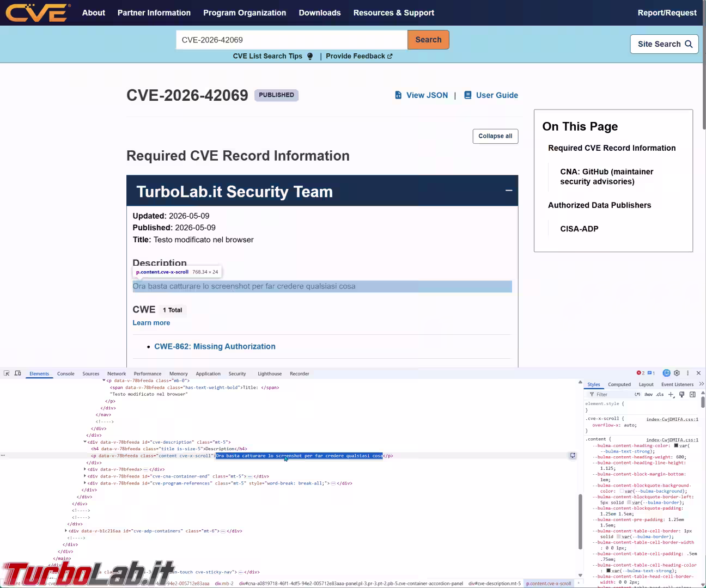Open the AI assistance icon in DevTools
Viewport: 706px width, 588px height.
click(x=666, y=373)
